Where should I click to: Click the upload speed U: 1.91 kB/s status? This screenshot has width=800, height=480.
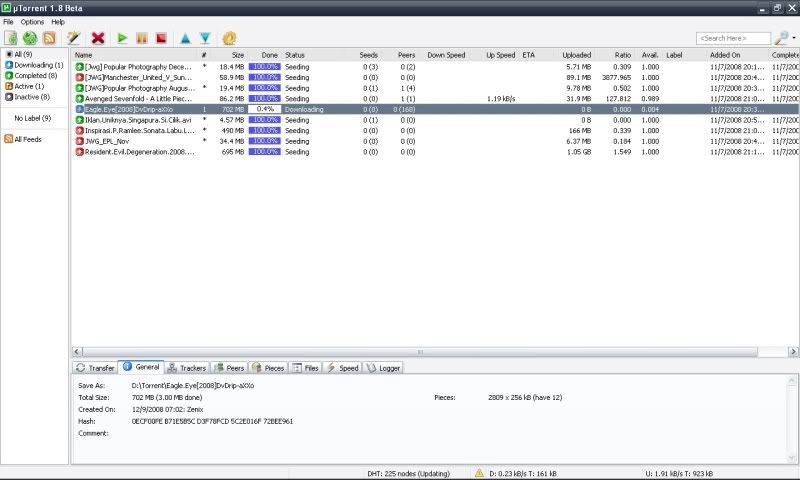[x=679, y=473]
